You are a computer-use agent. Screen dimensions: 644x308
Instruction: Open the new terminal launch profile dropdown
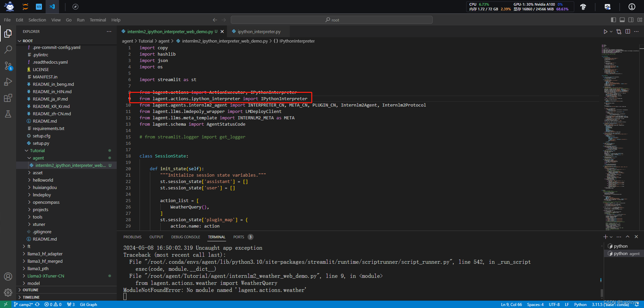[611, 237]
